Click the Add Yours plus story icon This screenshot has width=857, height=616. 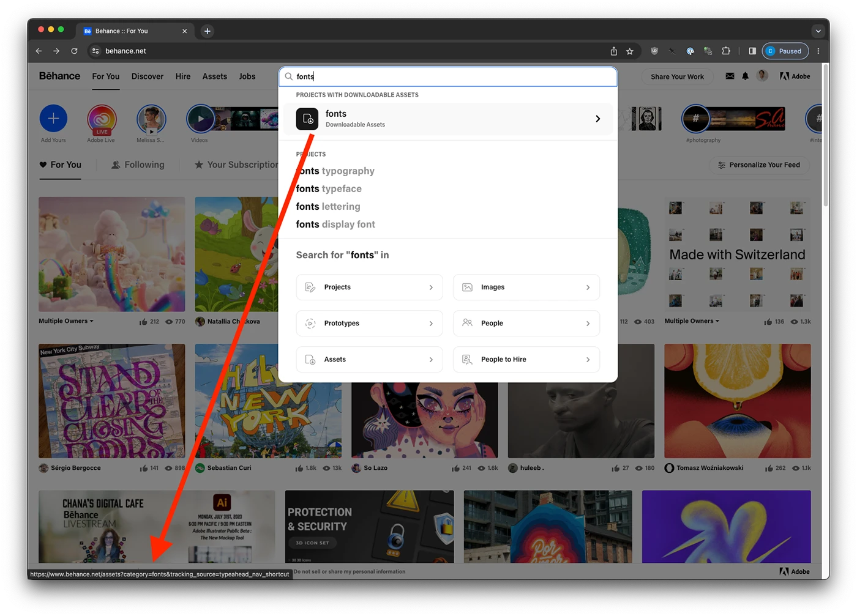pyautogui.click(x=53, y=119)
